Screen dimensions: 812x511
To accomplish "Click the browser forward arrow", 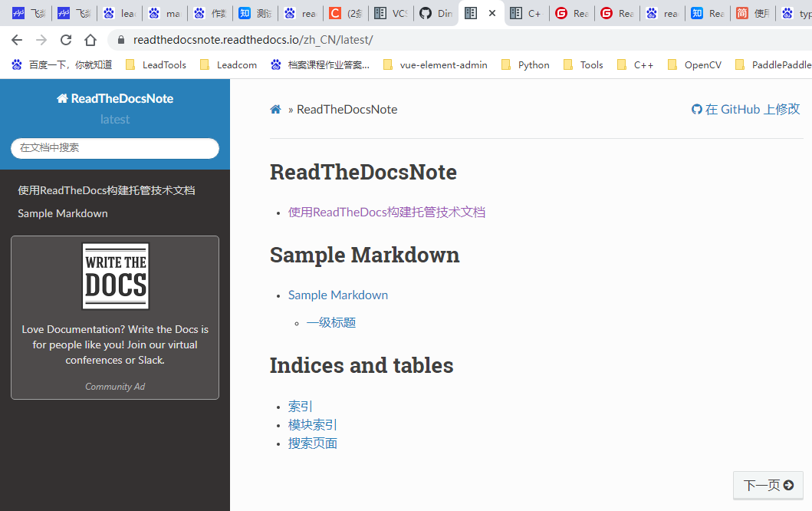I will pyautogui.click(x=41, y=40).
